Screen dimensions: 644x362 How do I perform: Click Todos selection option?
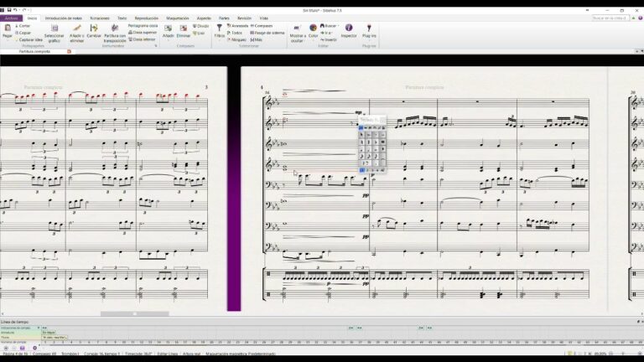tap(235, 33)
